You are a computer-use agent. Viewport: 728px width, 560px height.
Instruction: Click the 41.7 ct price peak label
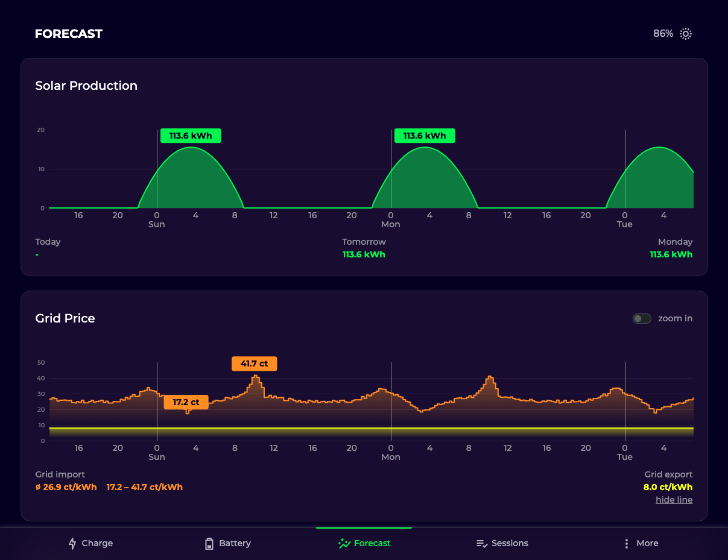(255, 363)
